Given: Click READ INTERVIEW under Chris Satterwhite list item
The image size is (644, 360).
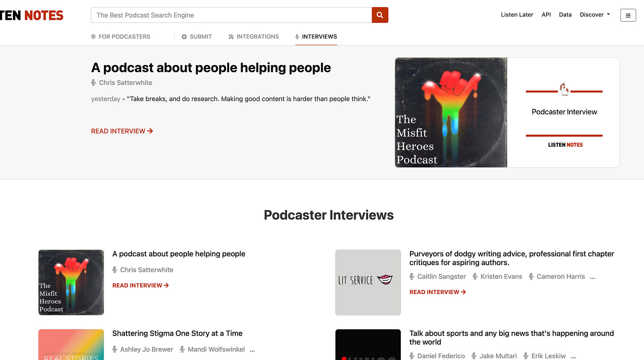Looking at the screenshot, I should pyautogui.click(x=141, y=286).
